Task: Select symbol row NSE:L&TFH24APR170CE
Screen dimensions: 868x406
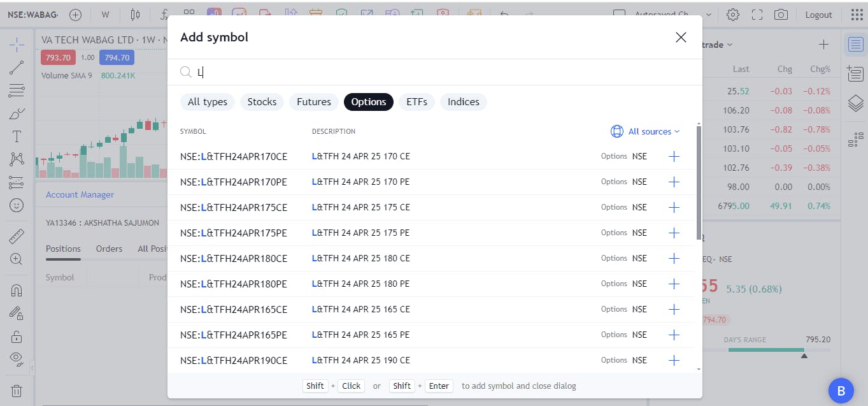Action: click(x=431, y=156)
